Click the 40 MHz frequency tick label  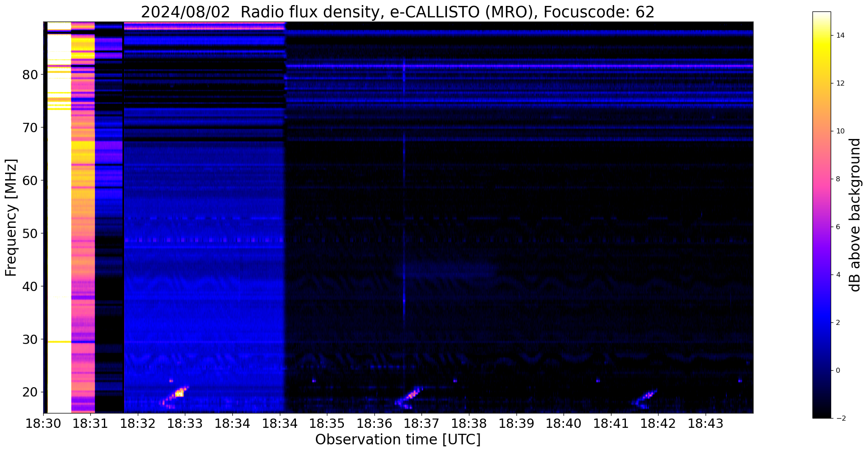[30, 287]
